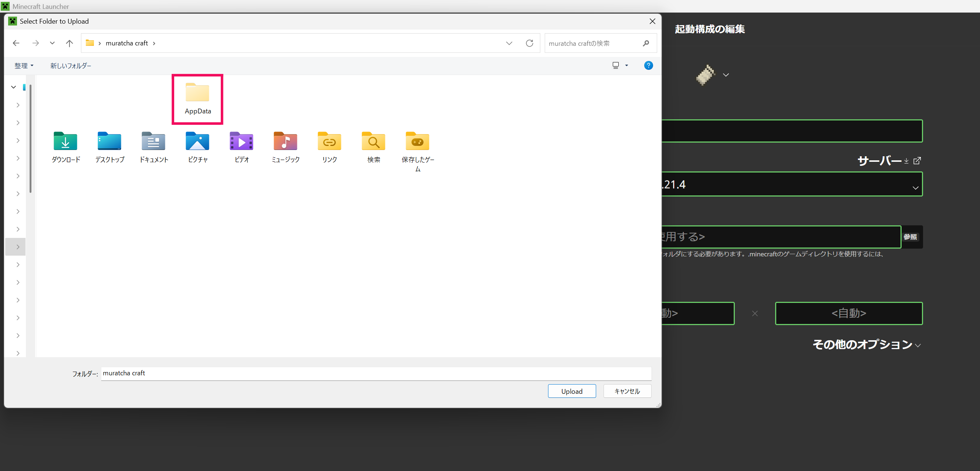This screenshot has height=471, width=980.
Task: Select the デスクトップ folder icon
Action: click(109, 142)
